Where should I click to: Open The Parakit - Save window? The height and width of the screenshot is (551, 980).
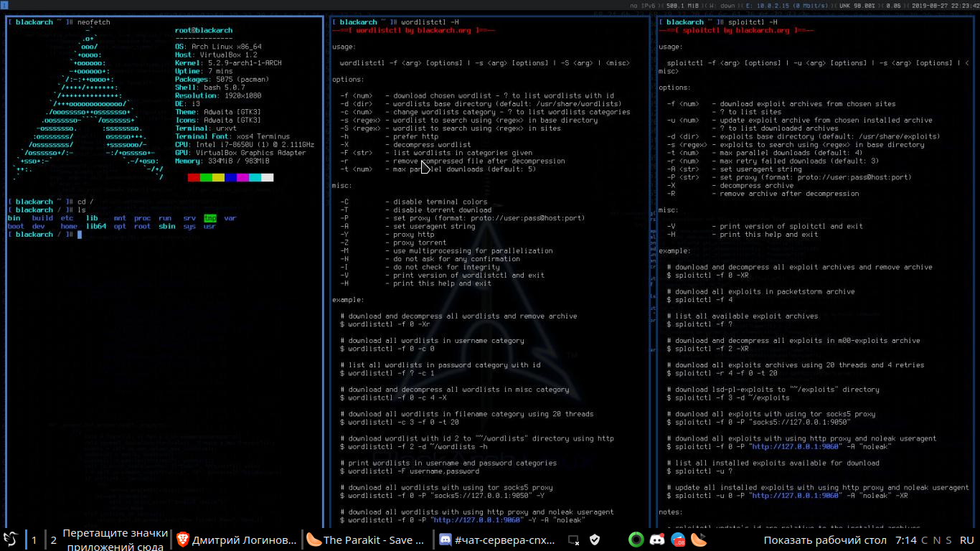pos(367,540)
